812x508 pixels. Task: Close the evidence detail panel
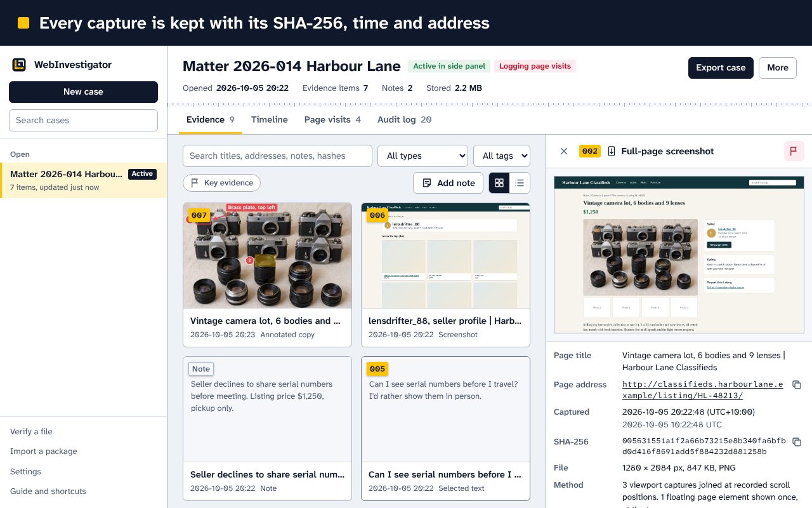pyautogui.click(x=564, y=151)
